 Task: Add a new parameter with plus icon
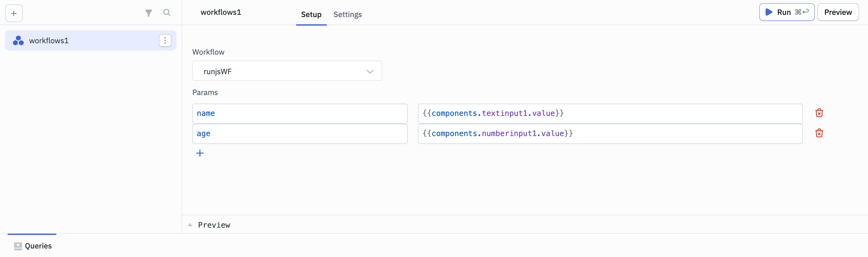tap(200, 153)
